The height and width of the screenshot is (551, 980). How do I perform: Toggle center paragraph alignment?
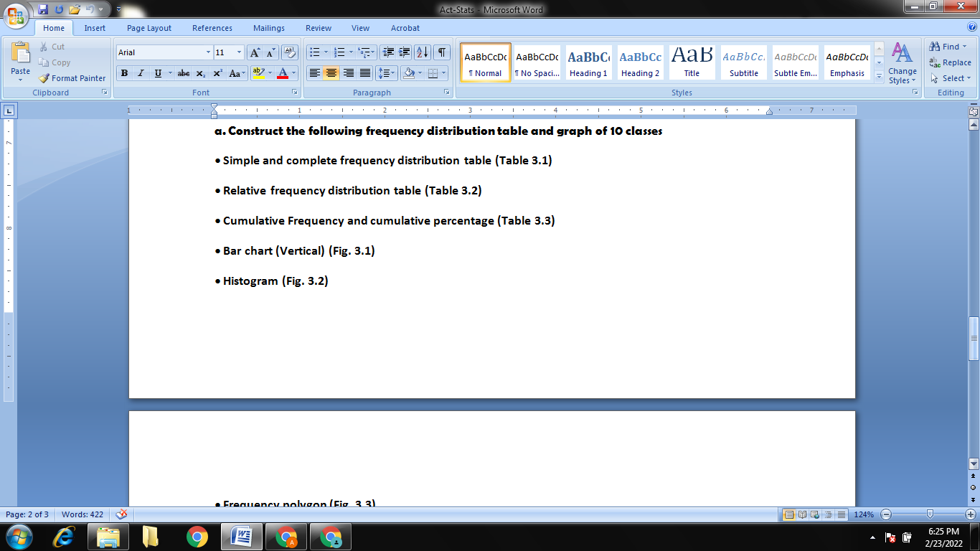[x=330, y=73]
